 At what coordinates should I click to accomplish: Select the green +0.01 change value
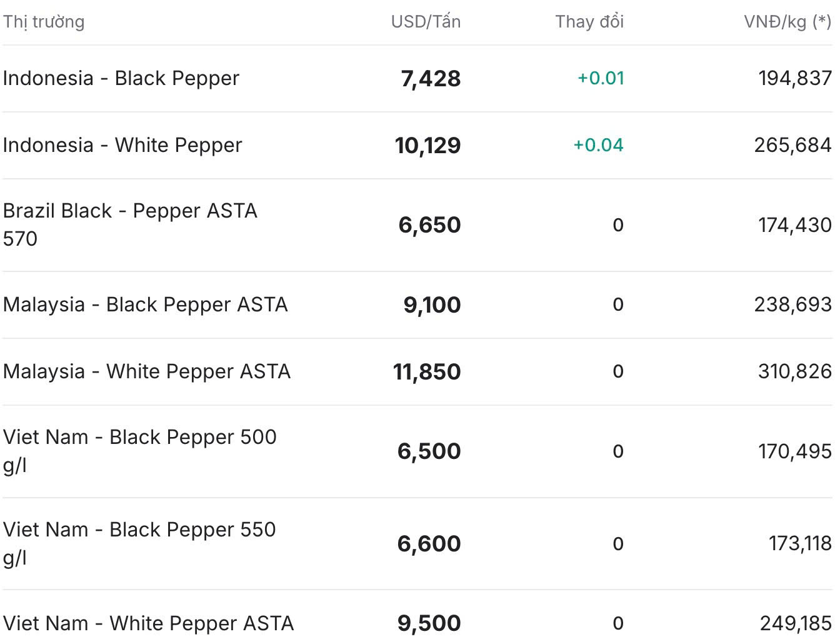[x=601, y=78]
